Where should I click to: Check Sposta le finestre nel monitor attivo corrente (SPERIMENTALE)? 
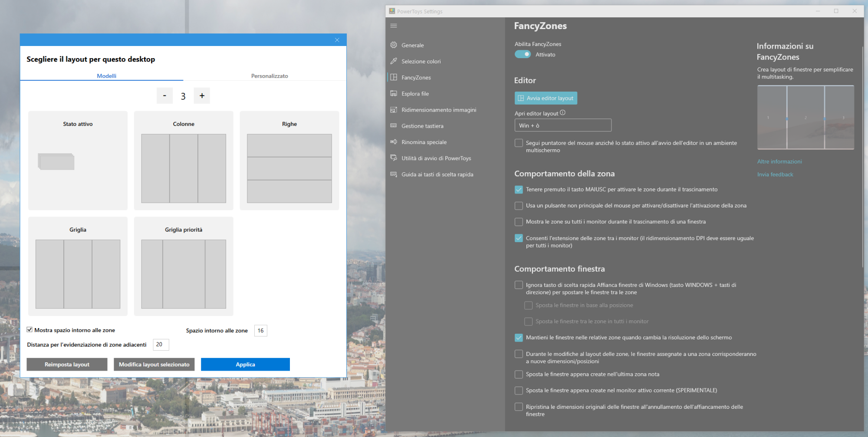(x=519, y=390)
